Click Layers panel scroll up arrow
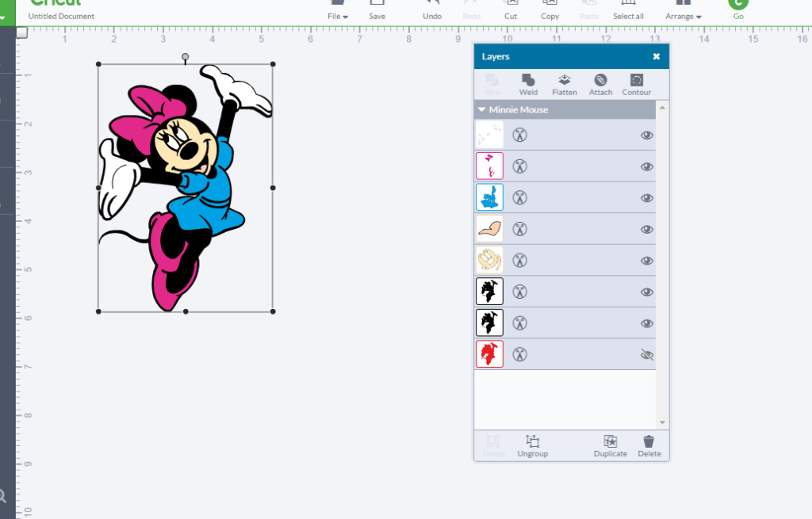 tap(662, 108)
